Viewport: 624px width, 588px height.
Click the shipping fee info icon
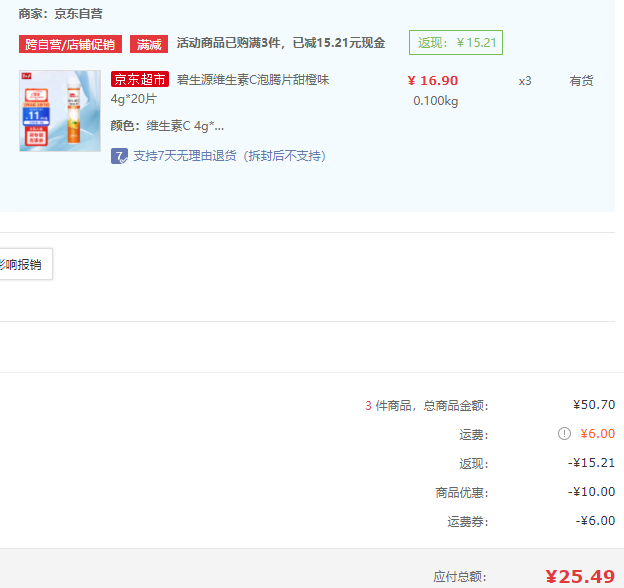pos(564,433)
